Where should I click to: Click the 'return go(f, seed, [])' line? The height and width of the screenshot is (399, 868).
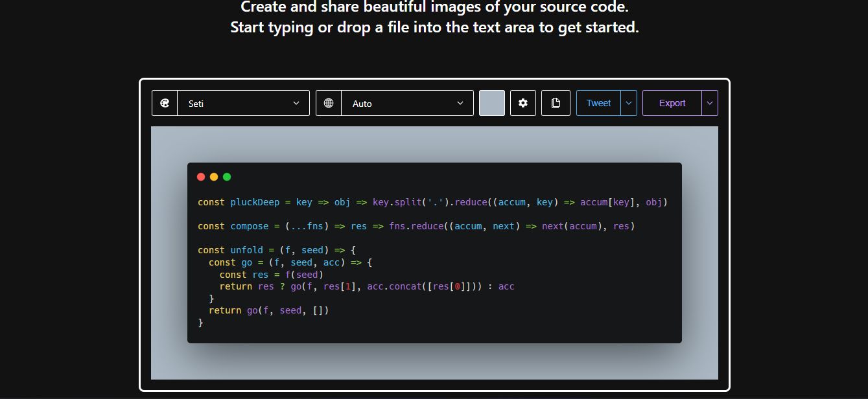coord(269,310)
